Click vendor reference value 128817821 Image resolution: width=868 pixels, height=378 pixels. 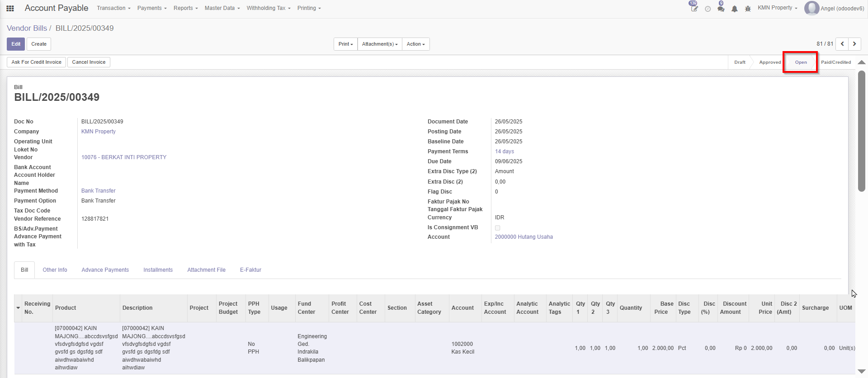[95, 219]
